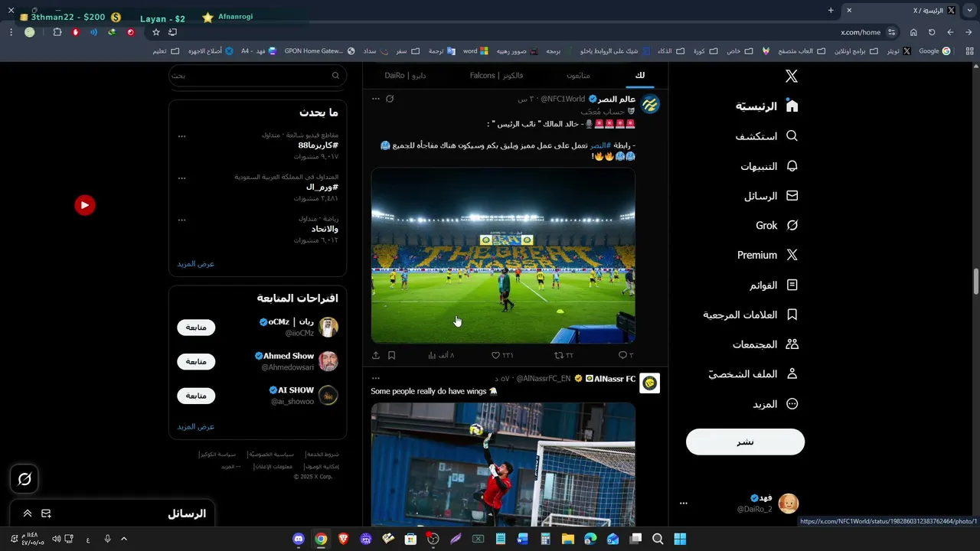The height and width of the screenshot is (551, 980).
Task: Click the القوائم (Lists) icon in sidebar
Action: point(792,285)
